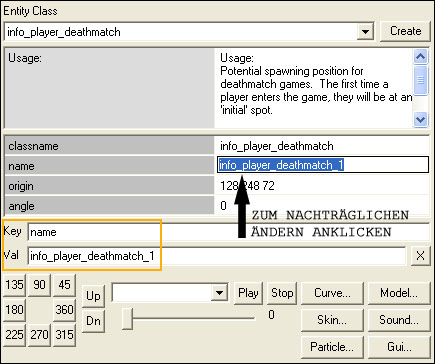The image size is (435, 364).
Task: Click the slider handle below the sound dropdown
Action: click(127, 318)
